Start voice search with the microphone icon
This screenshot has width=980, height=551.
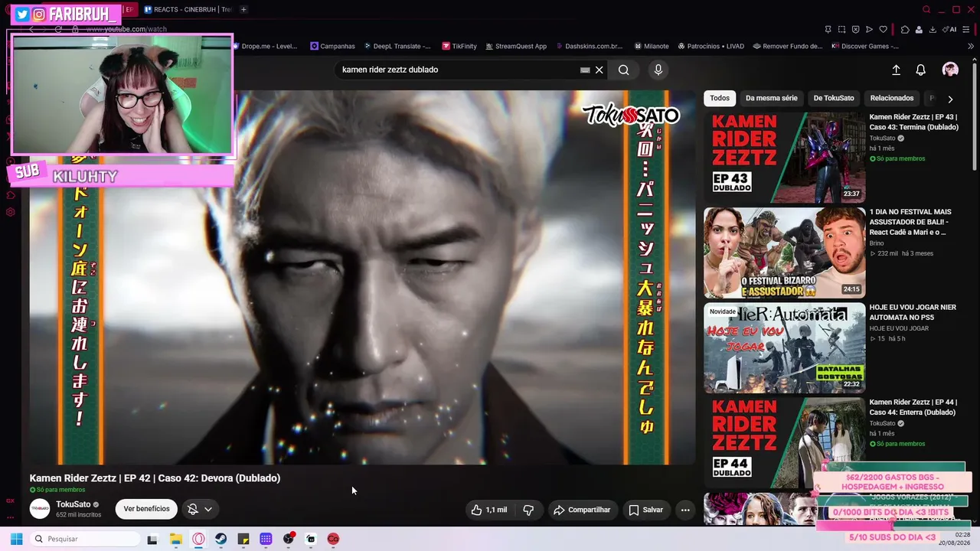click(658, 70)
